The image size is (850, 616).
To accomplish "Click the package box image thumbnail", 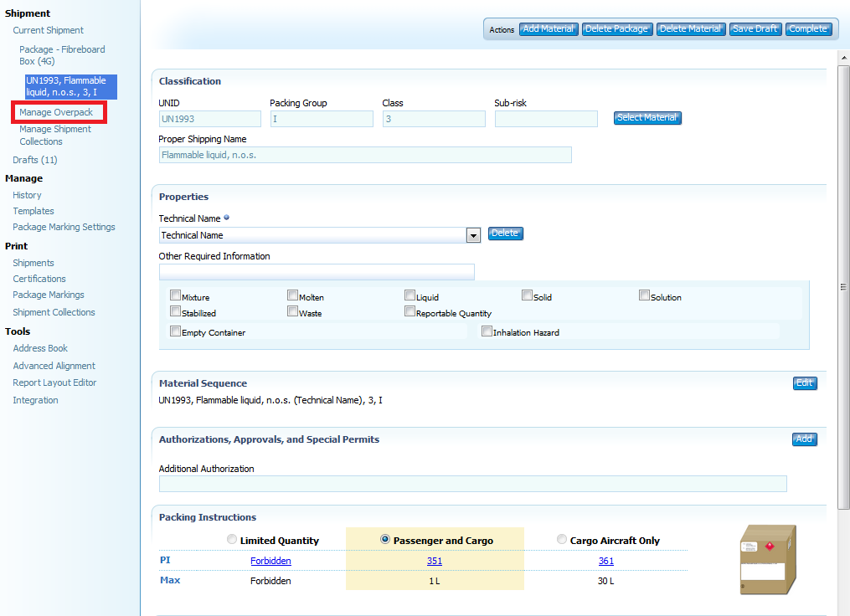I will (768, 560).
